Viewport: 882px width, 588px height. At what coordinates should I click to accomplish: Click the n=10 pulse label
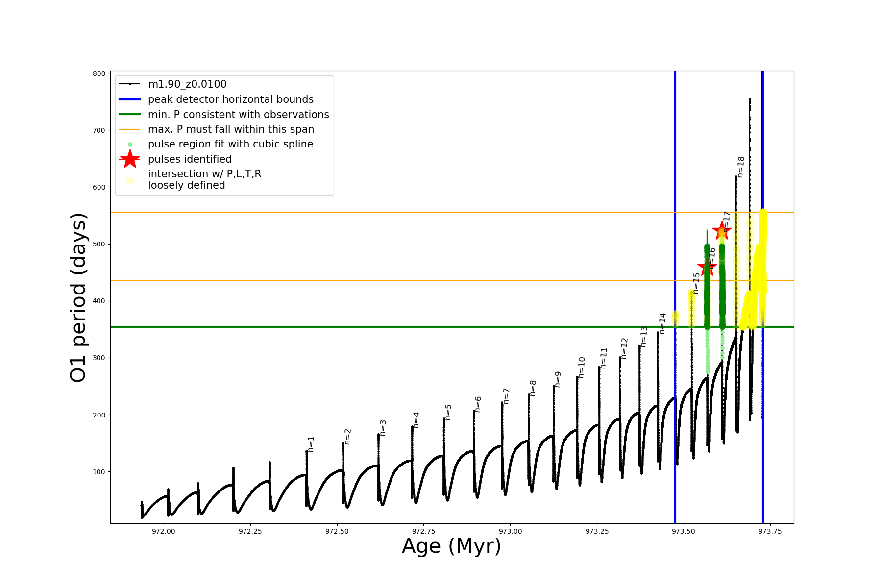coord(582,367)
